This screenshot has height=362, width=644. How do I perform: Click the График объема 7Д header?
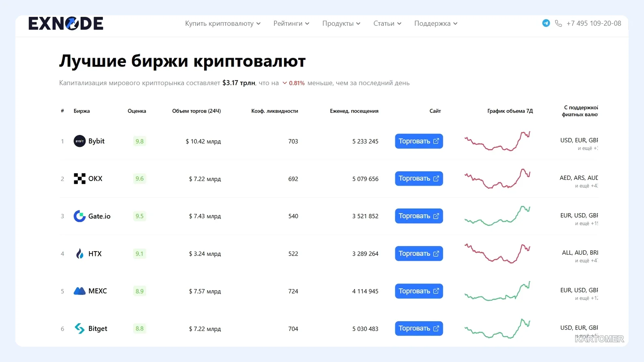pyautogui.click(x=510, y=111)
